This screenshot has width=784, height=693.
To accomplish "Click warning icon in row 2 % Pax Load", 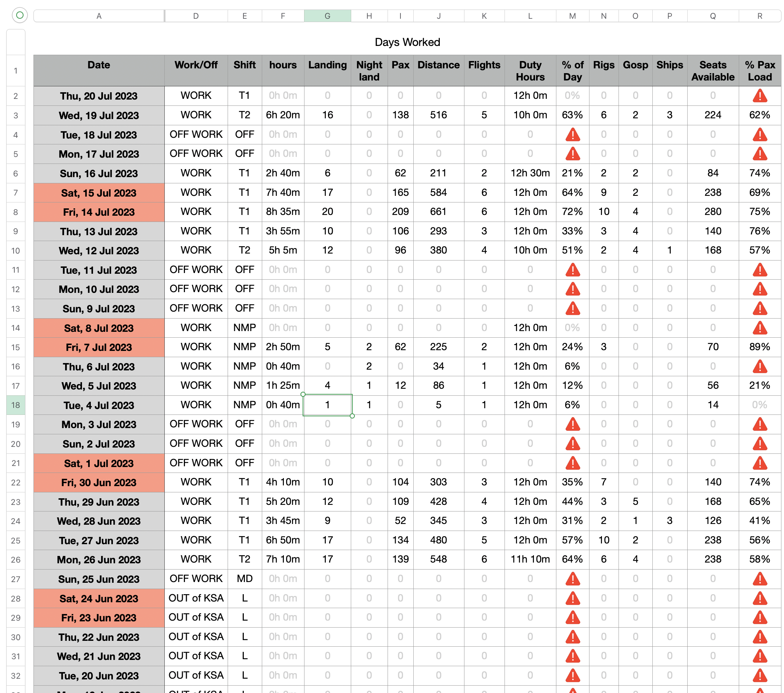I will [x=759, y=96].
